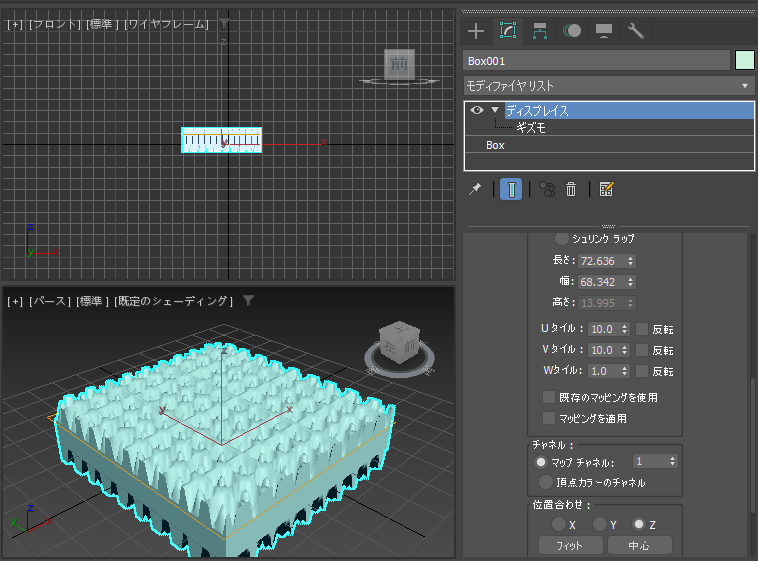Click the U タイル value field

(604, 329)
